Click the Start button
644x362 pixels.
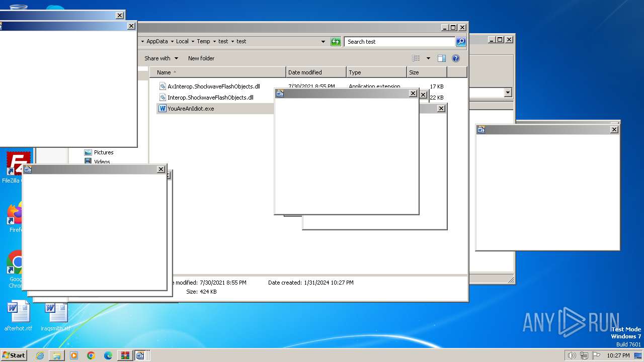click(x=14, y=355)
